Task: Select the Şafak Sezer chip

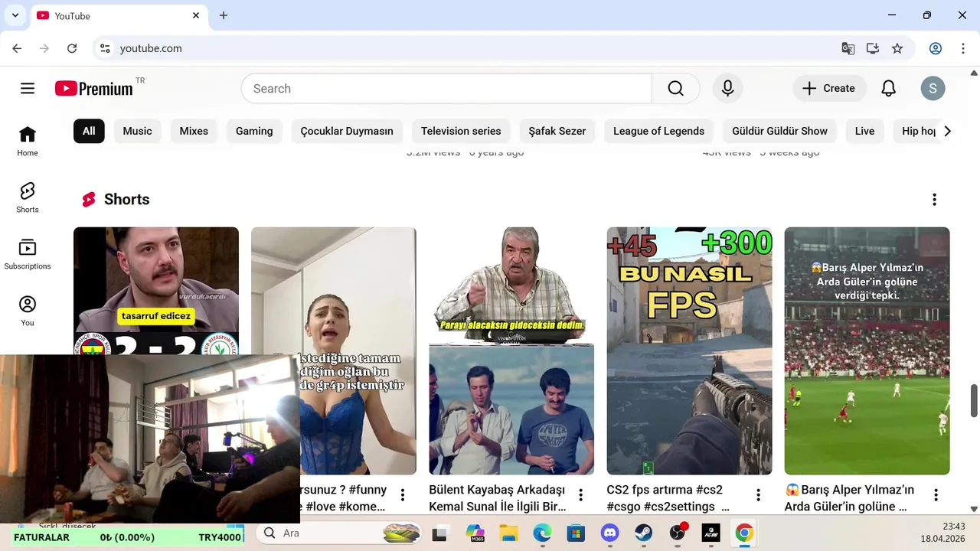Action: point(557,131)
